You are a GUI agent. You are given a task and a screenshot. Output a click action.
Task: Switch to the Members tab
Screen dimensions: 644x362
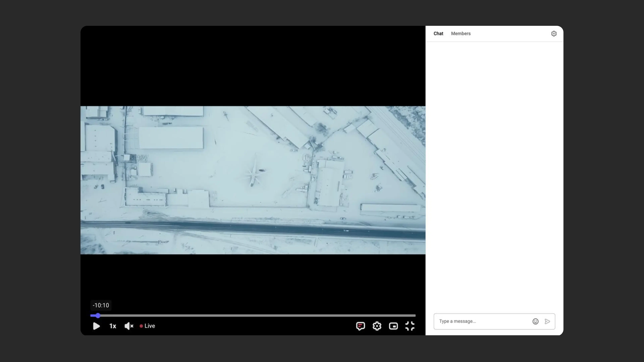click(x=461, y=34)
